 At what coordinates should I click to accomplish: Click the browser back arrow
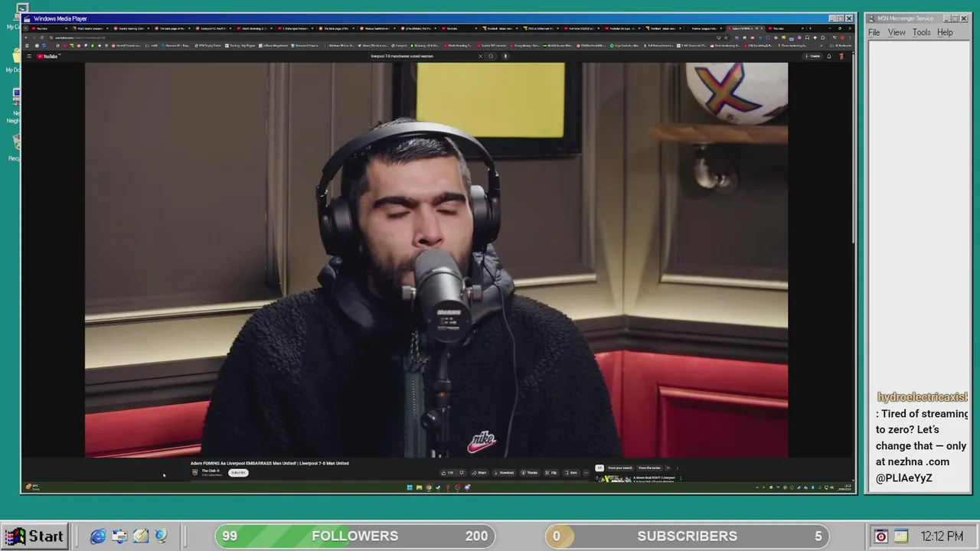tap(26, 37)
